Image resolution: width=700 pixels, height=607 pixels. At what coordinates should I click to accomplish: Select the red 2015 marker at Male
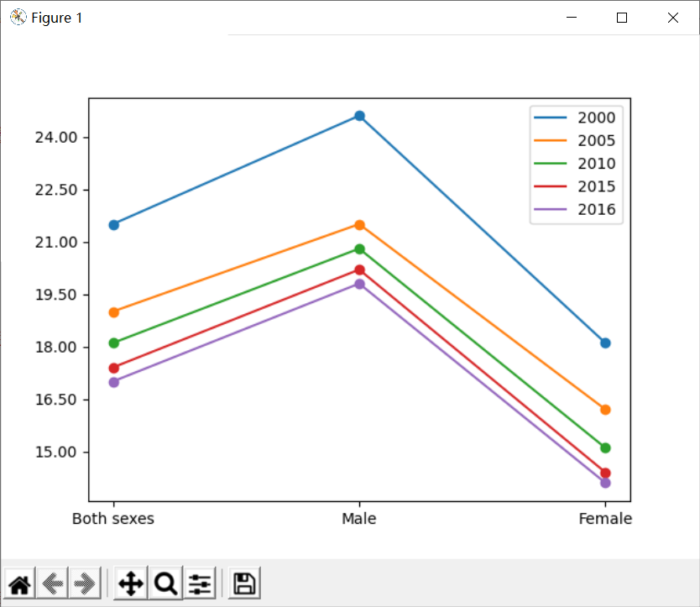(x=359, y=269)
